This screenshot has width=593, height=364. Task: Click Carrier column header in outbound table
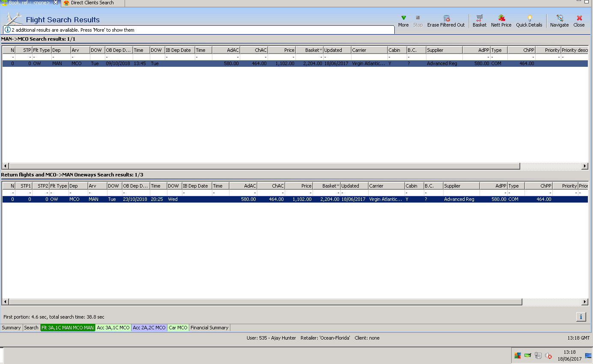click(369, 50)
